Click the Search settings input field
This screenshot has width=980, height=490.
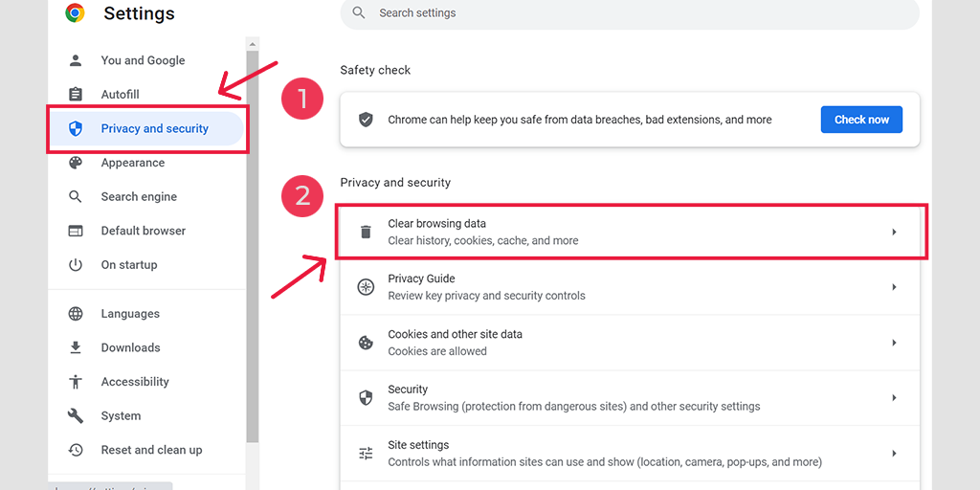[632, 13]
